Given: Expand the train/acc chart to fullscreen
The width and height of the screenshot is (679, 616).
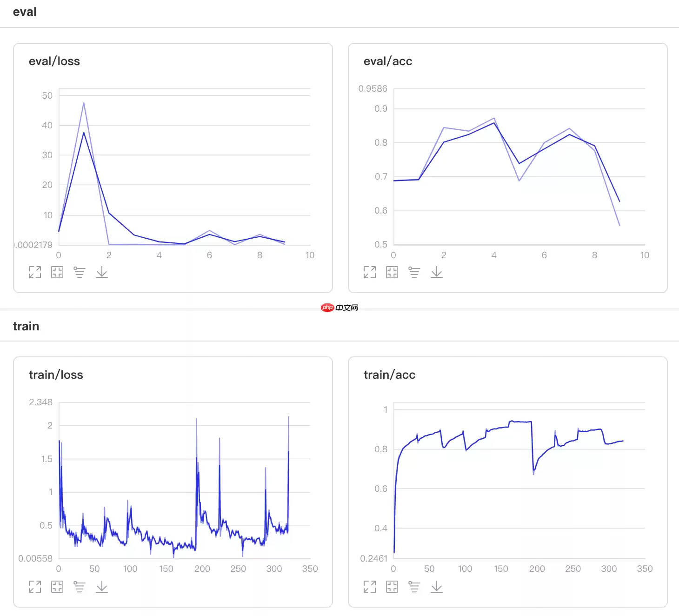Looking at the screenshot, I should click(370, 587).
